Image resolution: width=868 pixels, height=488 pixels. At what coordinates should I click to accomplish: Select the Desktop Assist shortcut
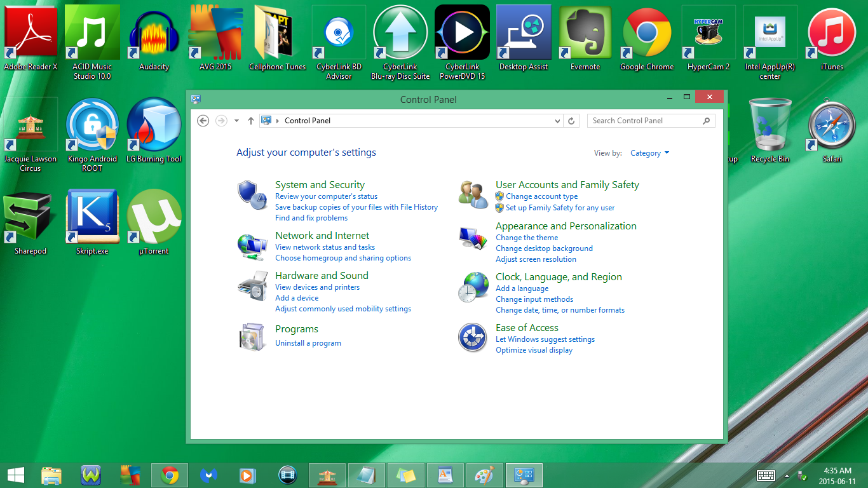[524, 38]
